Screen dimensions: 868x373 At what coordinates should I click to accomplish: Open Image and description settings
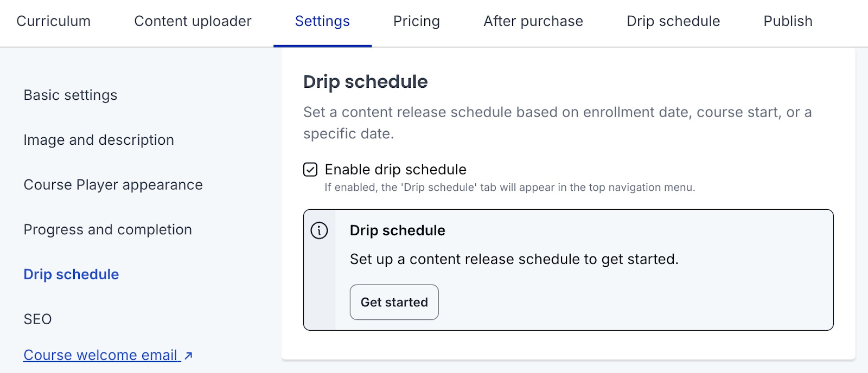[99, 140]
